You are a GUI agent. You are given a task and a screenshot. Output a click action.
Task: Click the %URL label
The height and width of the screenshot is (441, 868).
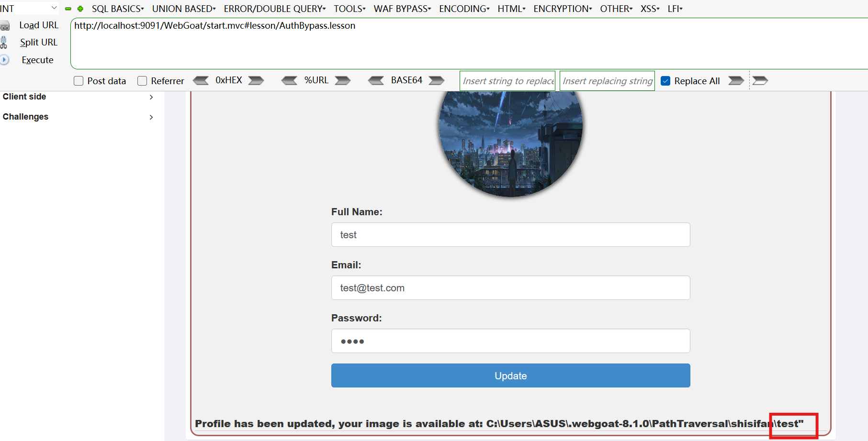(316, 80)
